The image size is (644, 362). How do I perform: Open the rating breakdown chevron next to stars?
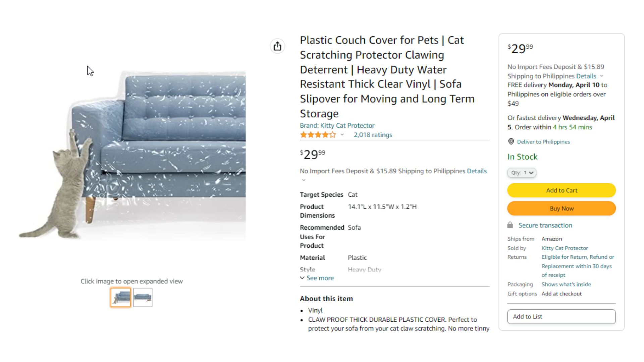(x=342, y=135)
